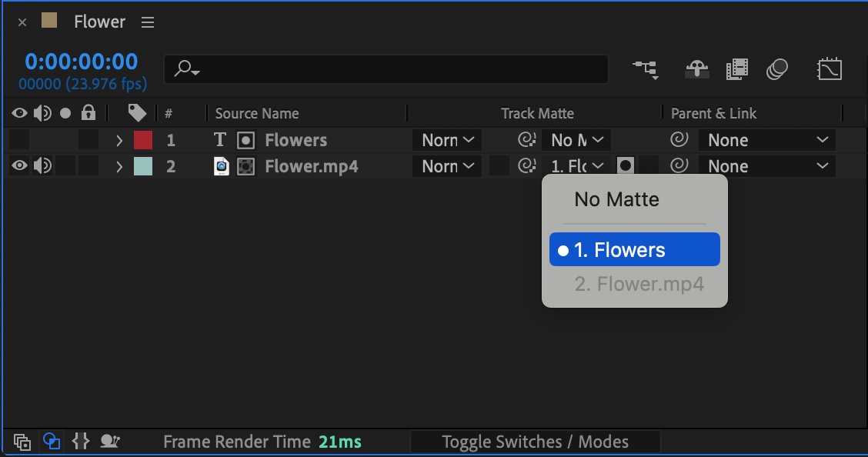Click the current timecode 0:00:00:00

81,62
